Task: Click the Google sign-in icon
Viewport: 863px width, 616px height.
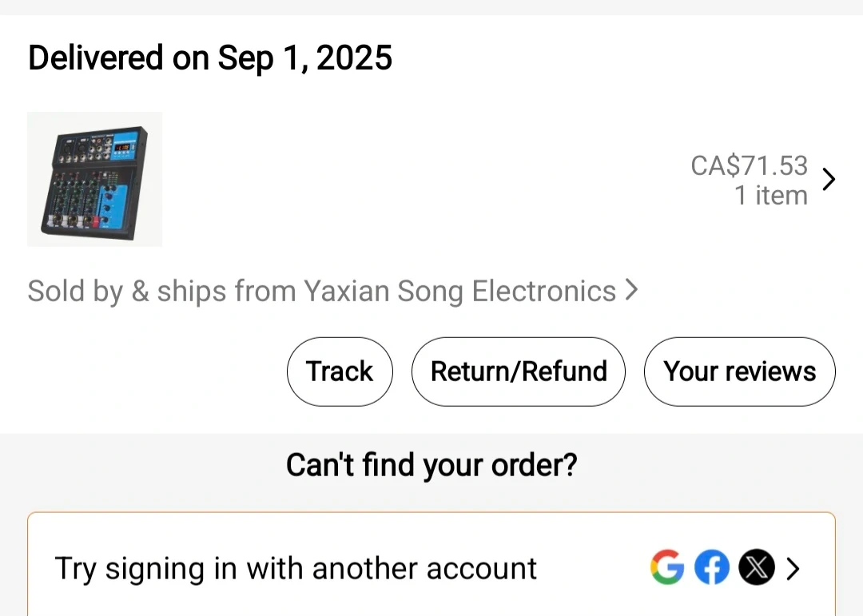Action: pos(667,568)
